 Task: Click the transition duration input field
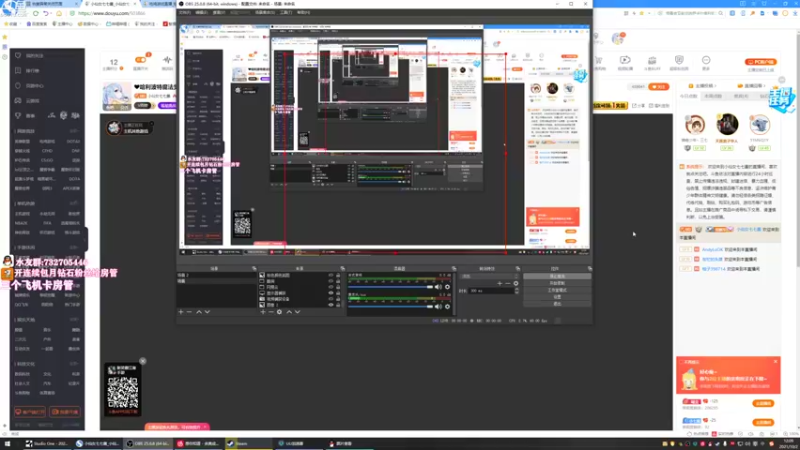click(x=491, y=291)
